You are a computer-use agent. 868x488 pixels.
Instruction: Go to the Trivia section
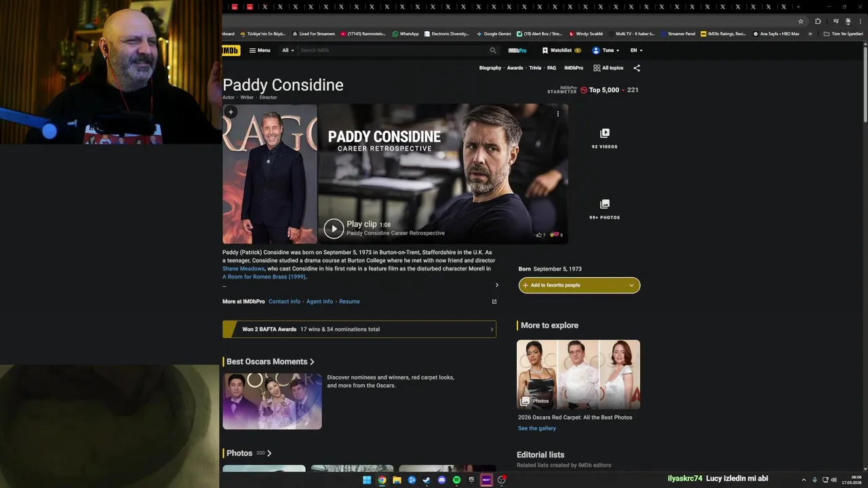(535, 68)
